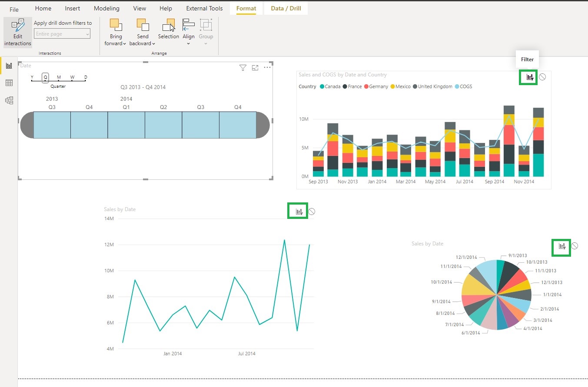Open the Entire page drill filter combo box
This screenshot has height=387, width=588.
pos(62,34)
